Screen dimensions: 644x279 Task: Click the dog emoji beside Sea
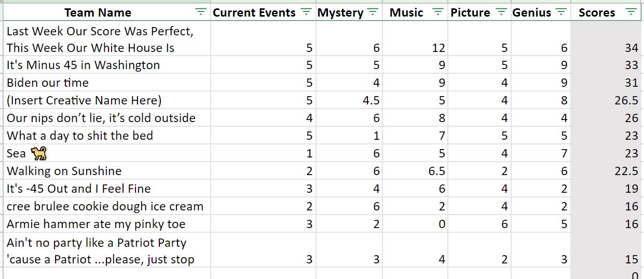[38, 153]
